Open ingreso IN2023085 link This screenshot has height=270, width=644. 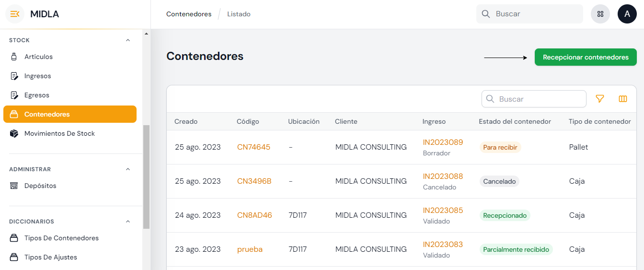pos(443,210)
